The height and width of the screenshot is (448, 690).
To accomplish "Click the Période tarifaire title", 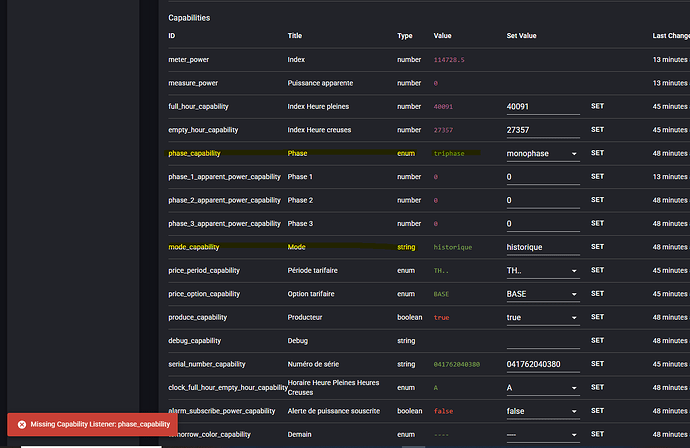I will (312, 270).
